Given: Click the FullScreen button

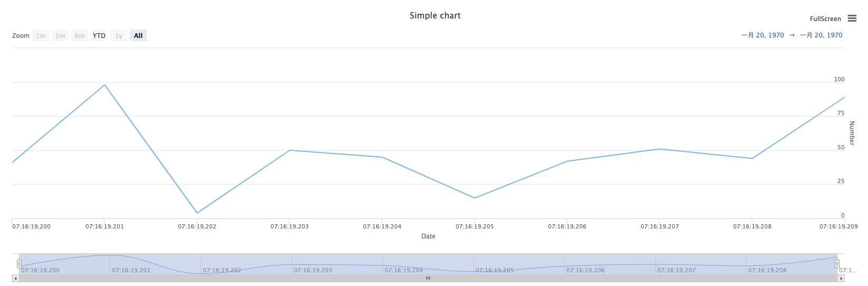Looking at the screenshot, I should [825, 19].
